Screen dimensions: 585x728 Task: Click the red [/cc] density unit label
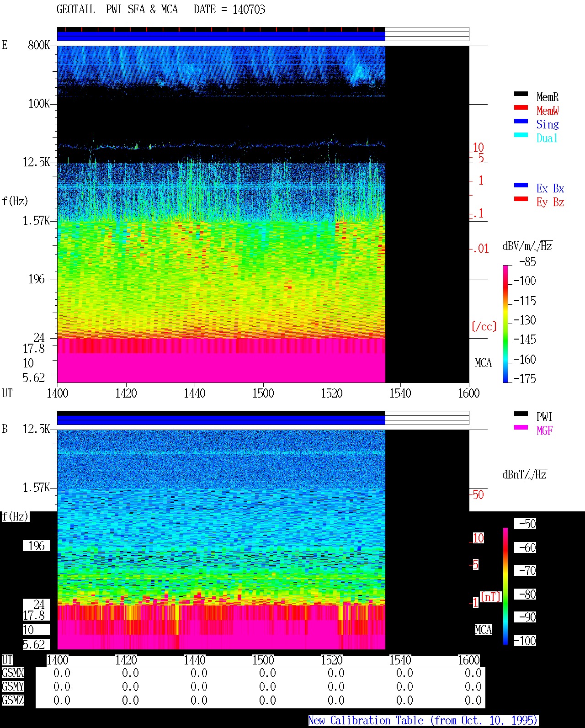484,326
